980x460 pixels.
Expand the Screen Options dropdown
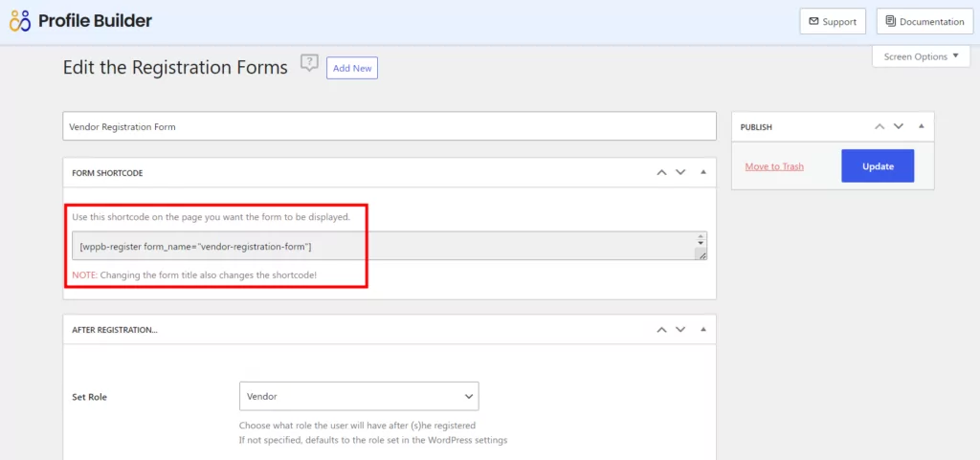[x=922, y=56]
